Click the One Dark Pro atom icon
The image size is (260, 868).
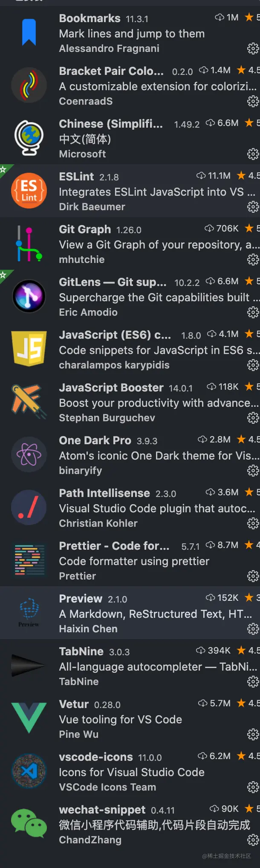tap(29, 454)
